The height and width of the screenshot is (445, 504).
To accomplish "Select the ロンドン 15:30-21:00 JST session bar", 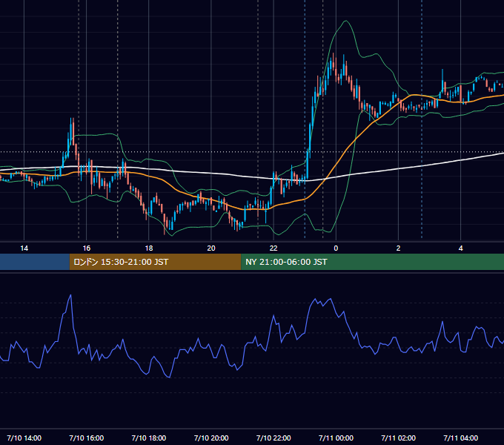I will tap(155, 262).
